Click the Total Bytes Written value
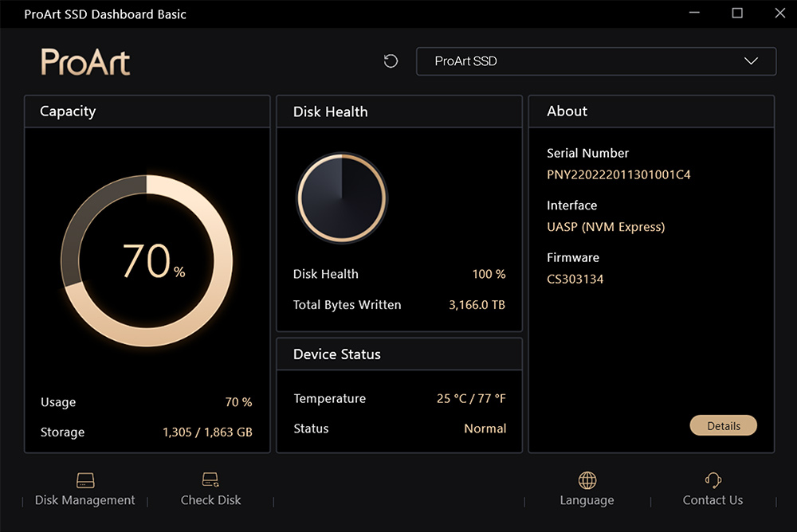This screenshot has width=797, height=532. [477, 305]
